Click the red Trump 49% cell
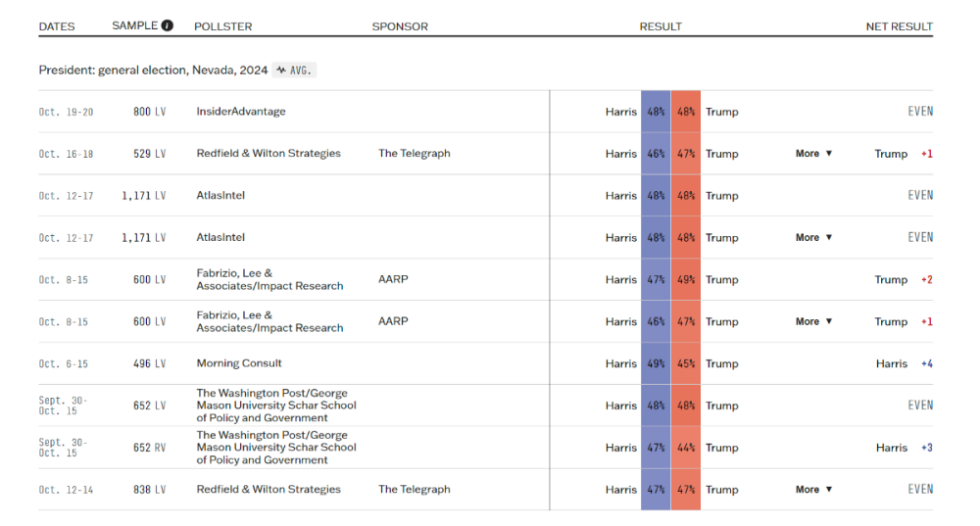 tap(686, 279)
